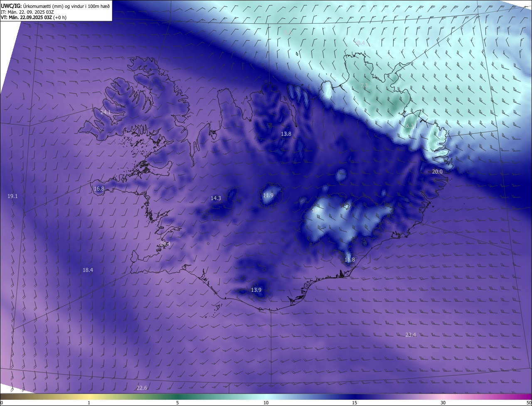Click the VT valid time line (+0 h)
The height and width of the screenshot is (406, 532).
tap(34, 17)
